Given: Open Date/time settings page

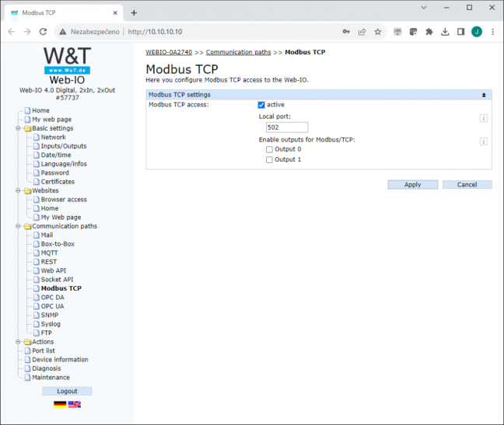Looking at the screenshot, I should [x=56, y=155].
